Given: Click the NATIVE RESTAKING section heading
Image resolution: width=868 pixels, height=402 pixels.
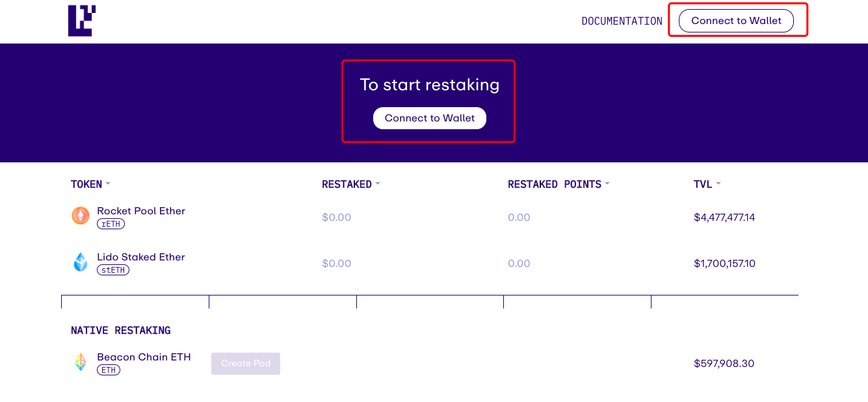Looking at the screenshot, I should (121, 331).
